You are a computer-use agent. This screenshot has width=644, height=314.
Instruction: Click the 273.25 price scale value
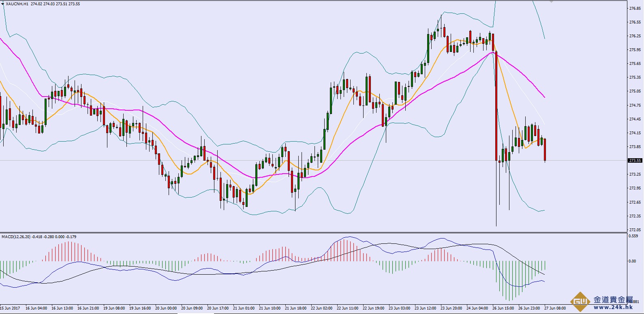coord(635,174)
